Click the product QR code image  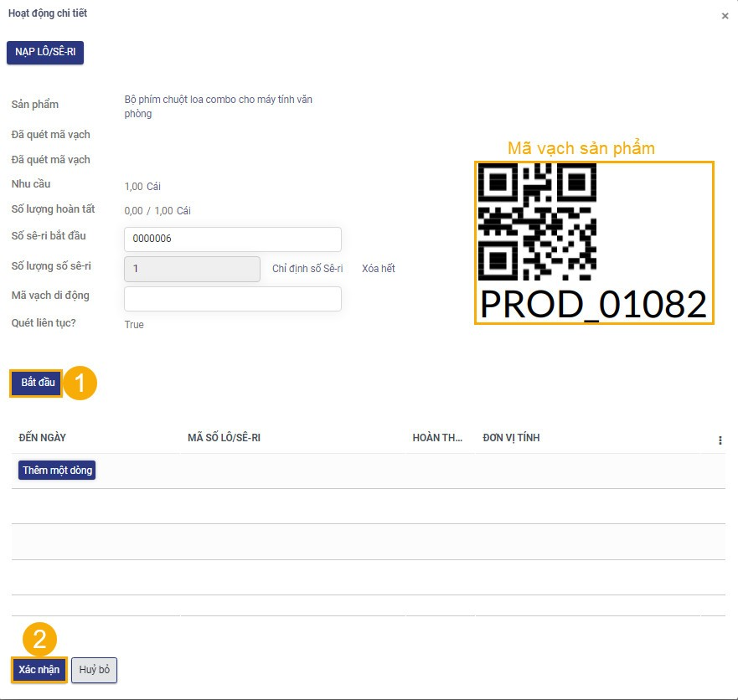pos(537,222)
